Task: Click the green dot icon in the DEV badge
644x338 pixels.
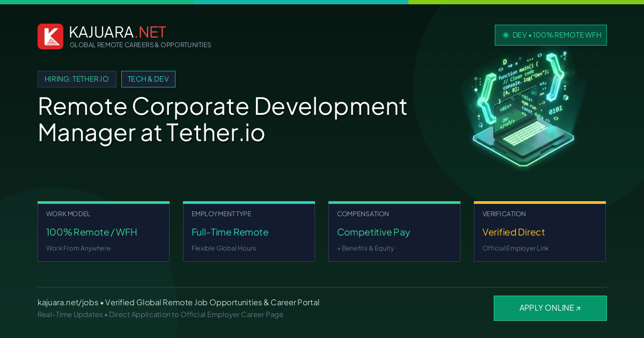Action: pyautogui.click(x=506, y=35)
